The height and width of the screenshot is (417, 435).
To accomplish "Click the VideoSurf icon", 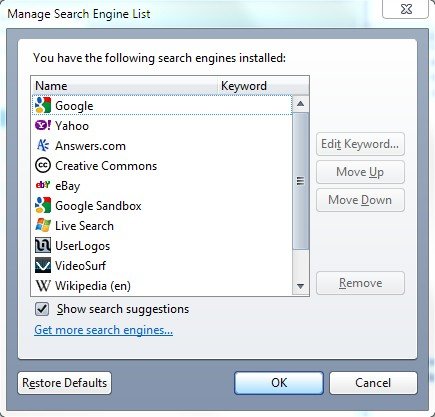I will (43, 265).
